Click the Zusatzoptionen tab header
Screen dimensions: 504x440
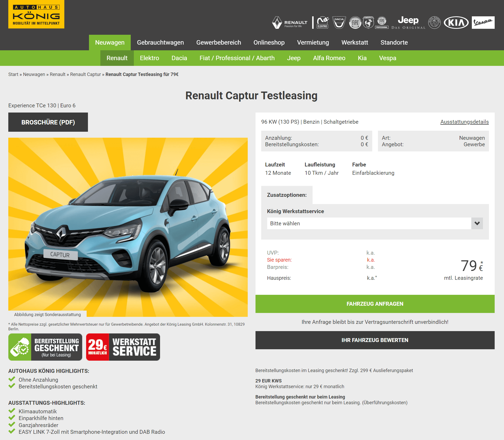pyautogui.click(x=287, y=195)
